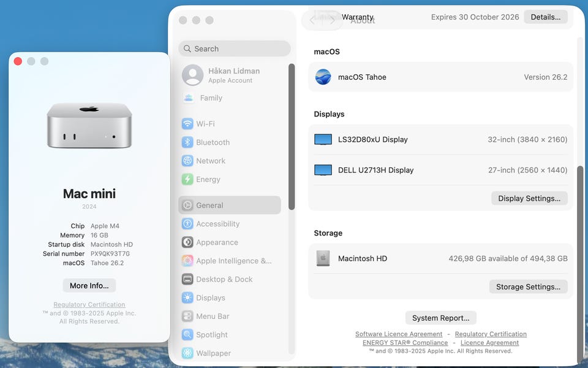Open Storage Settings button
Viewport: 588px width, 368px height.
click(528, 286)
